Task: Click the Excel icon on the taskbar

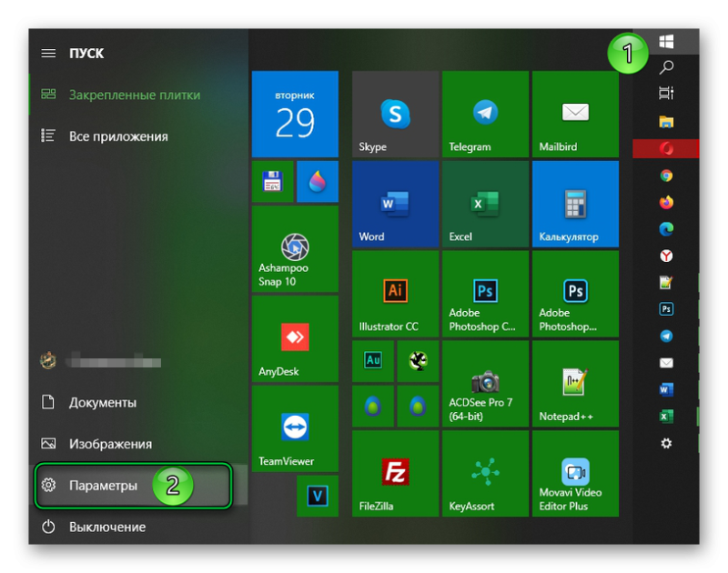Action: coord(666,417)
